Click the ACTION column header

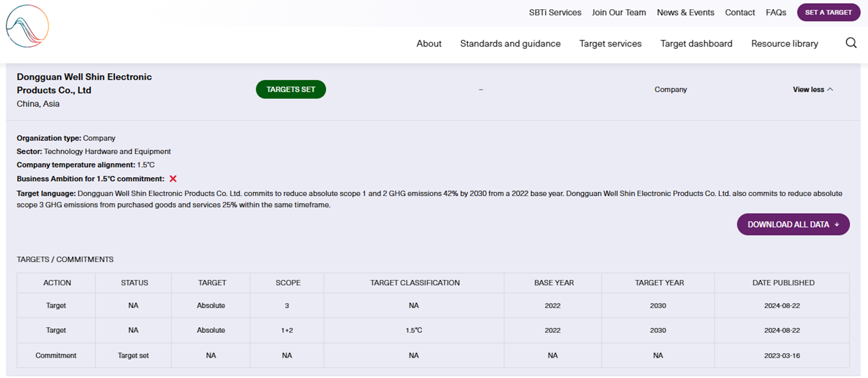(x=57, y=283)
